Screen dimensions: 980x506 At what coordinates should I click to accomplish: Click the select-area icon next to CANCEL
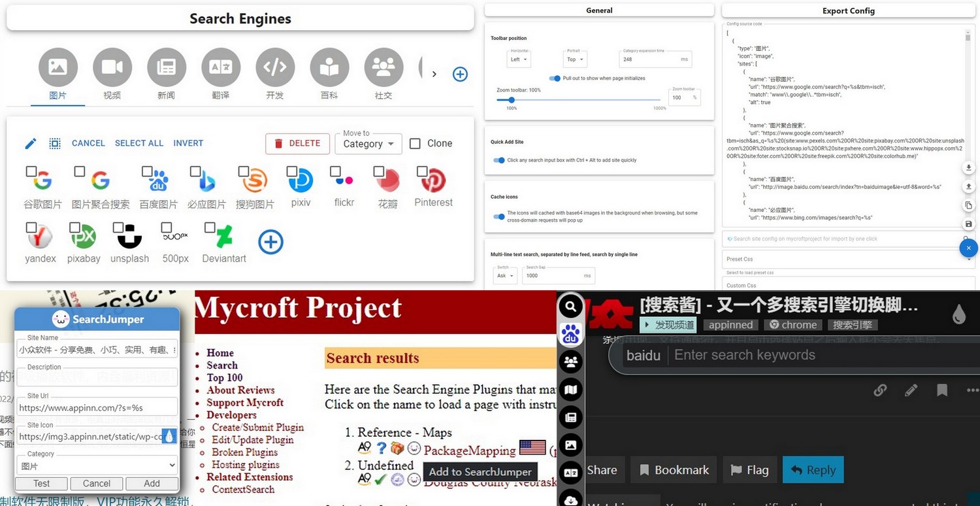[x=55, y=144]
